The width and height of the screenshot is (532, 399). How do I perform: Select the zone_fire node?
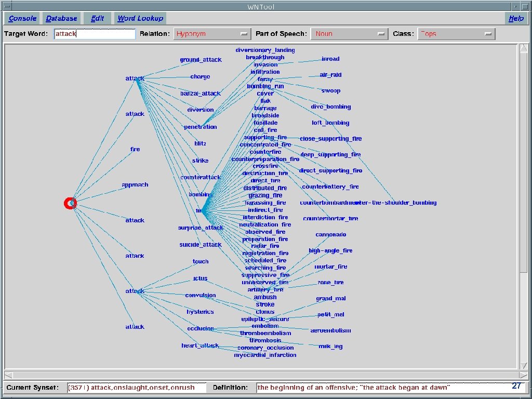pyautogui.click(x=331, y=282)
